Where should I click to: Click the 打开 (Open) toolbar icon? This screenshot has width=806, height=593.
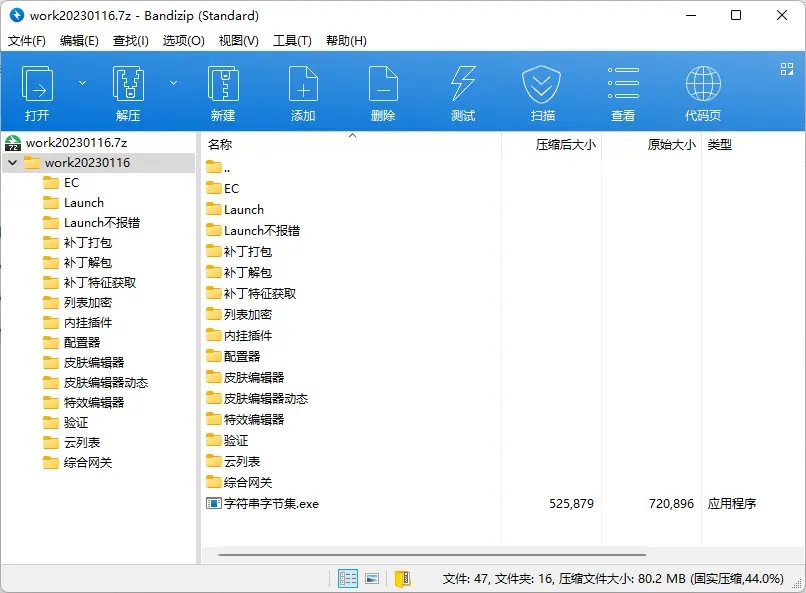[x=37, y=93]
